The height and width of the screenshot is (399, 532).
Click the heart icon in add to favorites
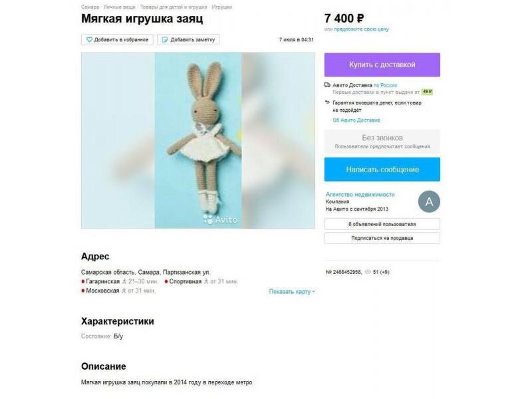(89, 40)
